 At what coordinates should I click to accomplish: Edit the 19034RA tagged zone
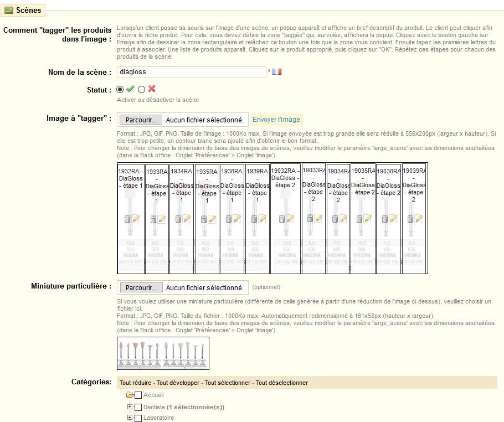click(343, 219)
